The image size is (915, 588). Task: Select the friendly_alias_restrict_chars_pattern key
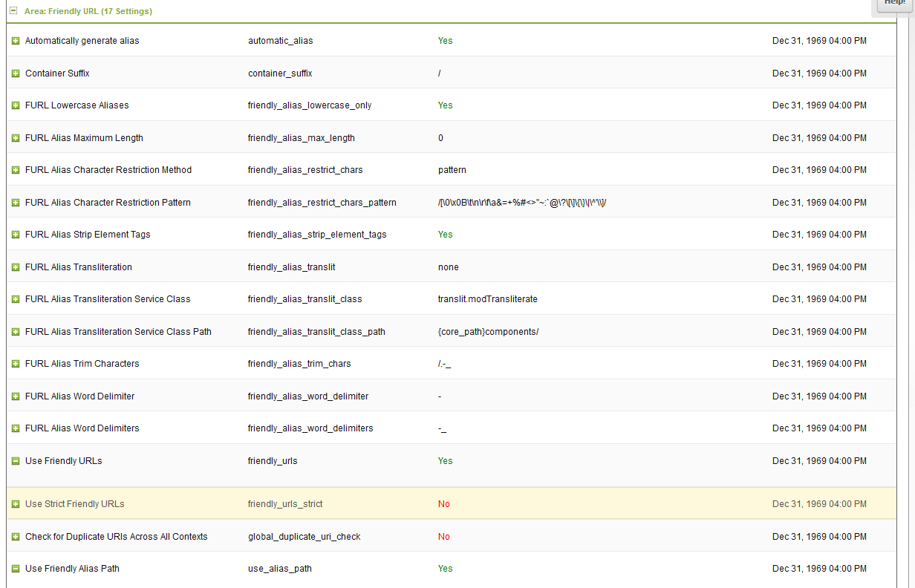[x=322, y=203]
